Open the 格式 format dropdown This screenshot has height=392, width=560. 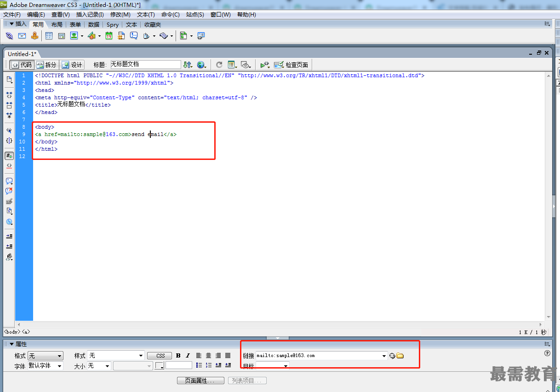(45, 356)
